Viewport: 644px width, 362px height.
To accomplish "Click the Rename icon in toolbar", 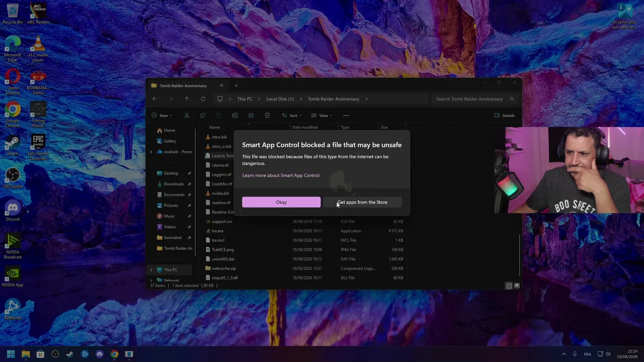I will (x=235, y=116).
